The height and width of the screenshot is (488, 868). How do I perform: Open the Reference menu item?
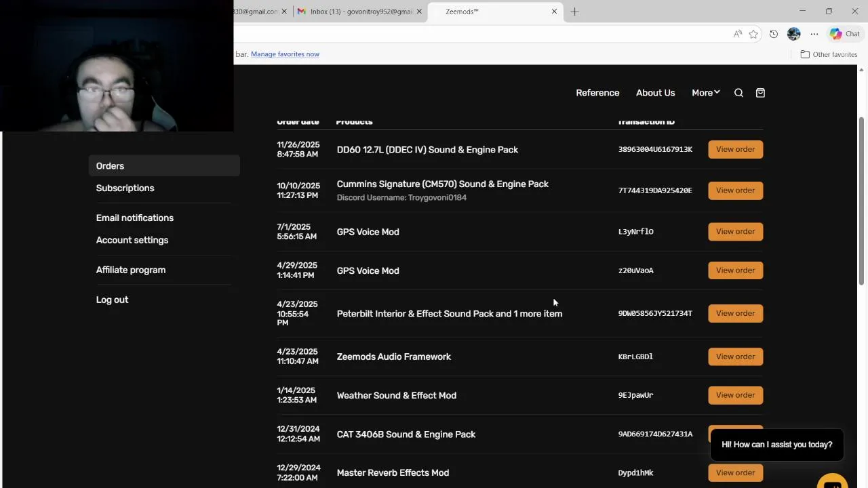[597, 93]
